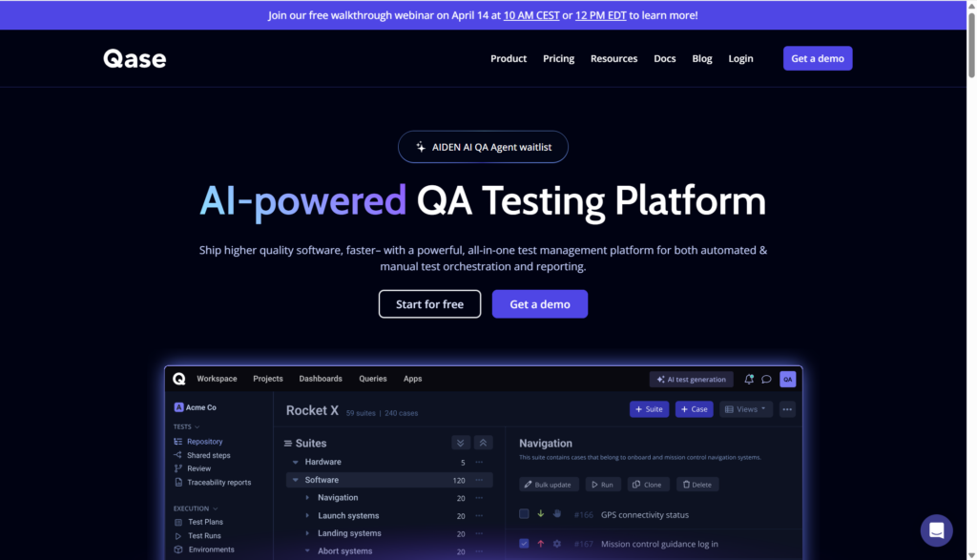
Task: Check the GPS connectivity status checkbox
Action: coord(524,514)
